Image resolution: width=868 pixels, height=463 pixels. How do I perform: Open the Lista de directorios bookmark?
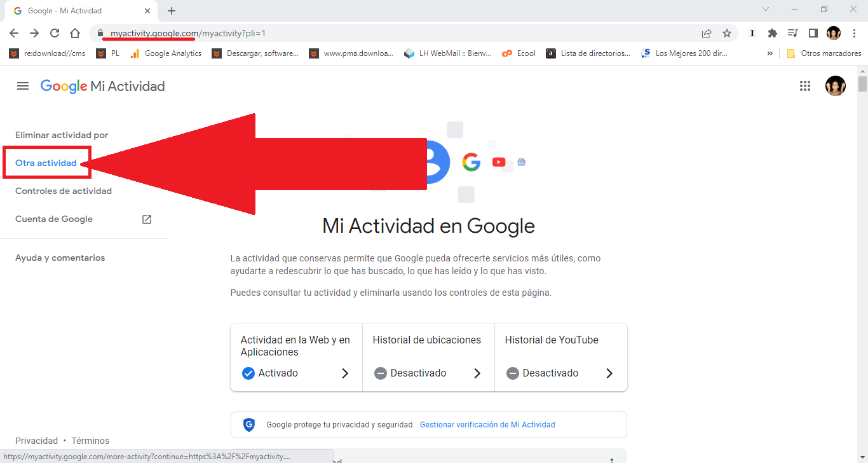tap(588, 53)
